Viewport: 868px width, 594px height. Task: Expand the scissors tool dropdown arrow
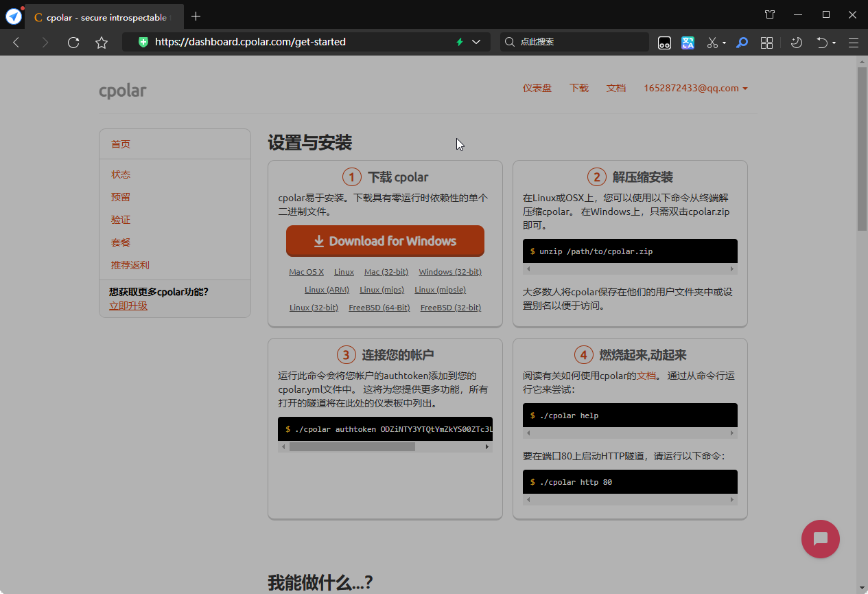point(724,43)
